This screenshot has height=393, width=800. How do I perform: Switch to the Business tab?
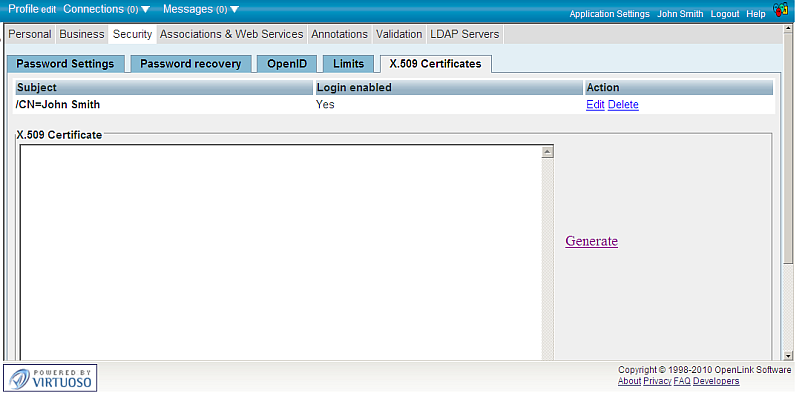(82, 34)
